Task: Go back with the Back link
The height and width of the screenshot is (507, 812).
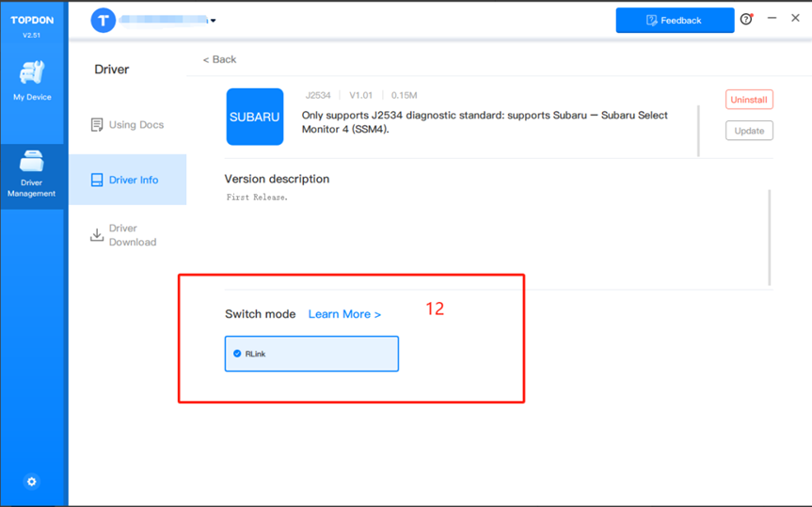Action: (219, 59)
